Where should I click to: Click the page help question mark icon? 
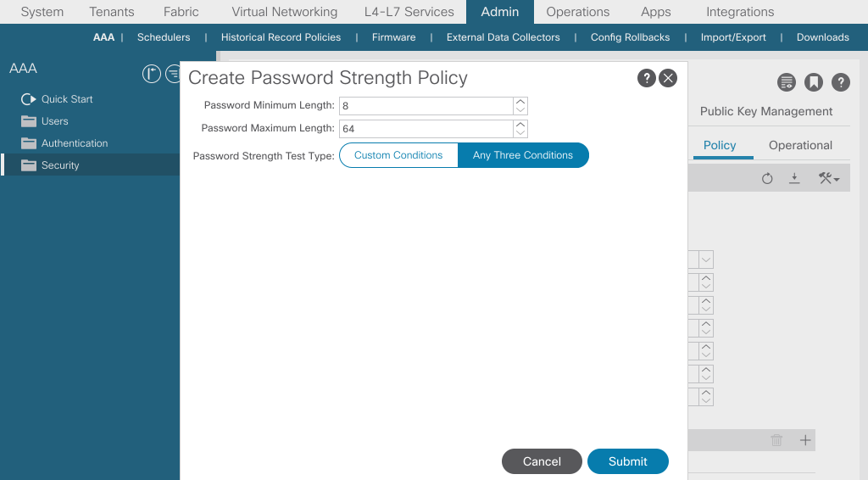(840, 82)
